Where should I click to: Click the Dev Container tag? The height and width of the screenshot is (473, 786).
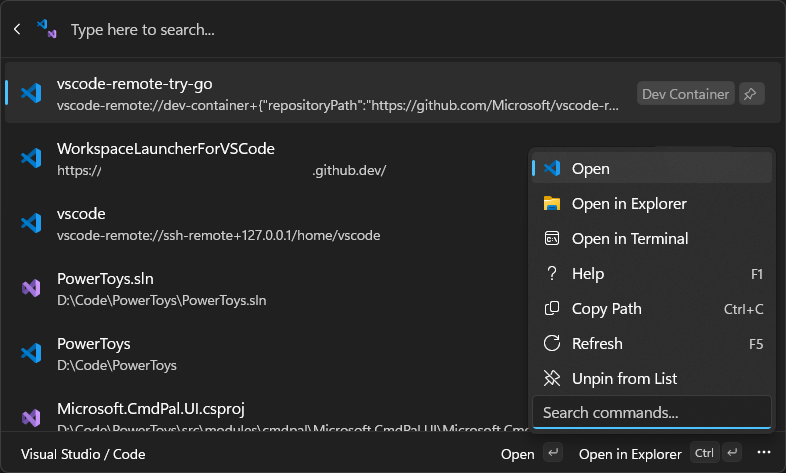click(x=685, y=94)
